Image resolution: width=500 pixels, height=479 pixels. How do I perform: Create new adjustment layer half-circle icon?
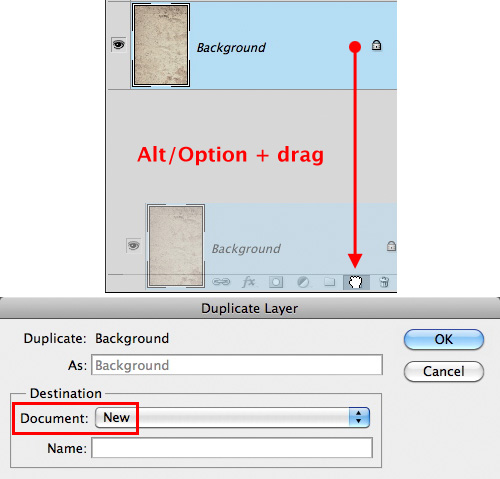pyautogui.click(x=303, y=282)
